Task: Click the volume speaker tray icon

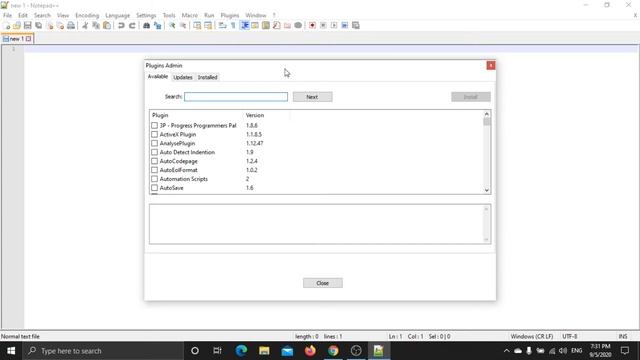Action: point(563,351)
